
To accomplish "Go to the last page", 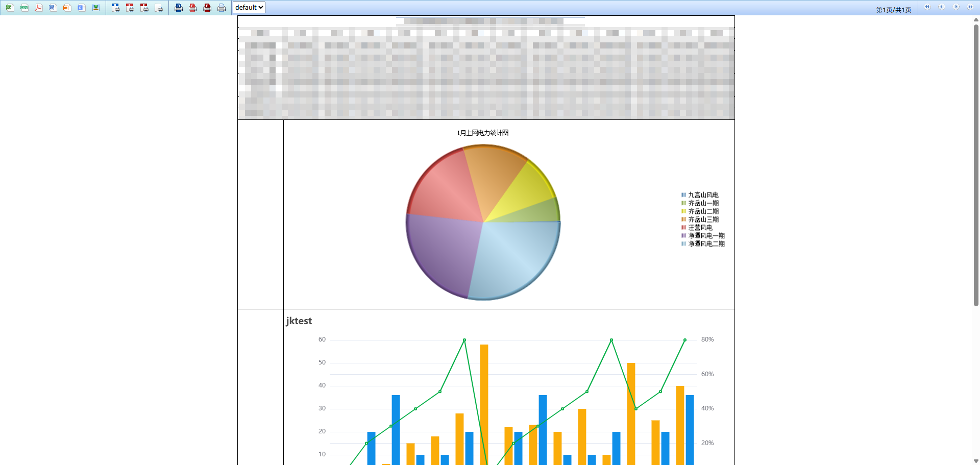I will (970, 7).
